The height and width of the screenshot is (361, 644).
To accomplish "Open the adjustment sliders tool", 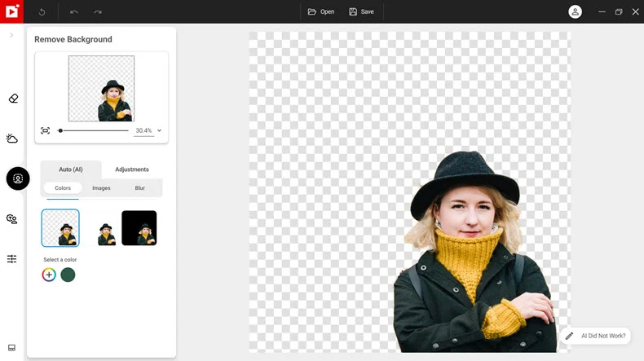I will point(12,258).
